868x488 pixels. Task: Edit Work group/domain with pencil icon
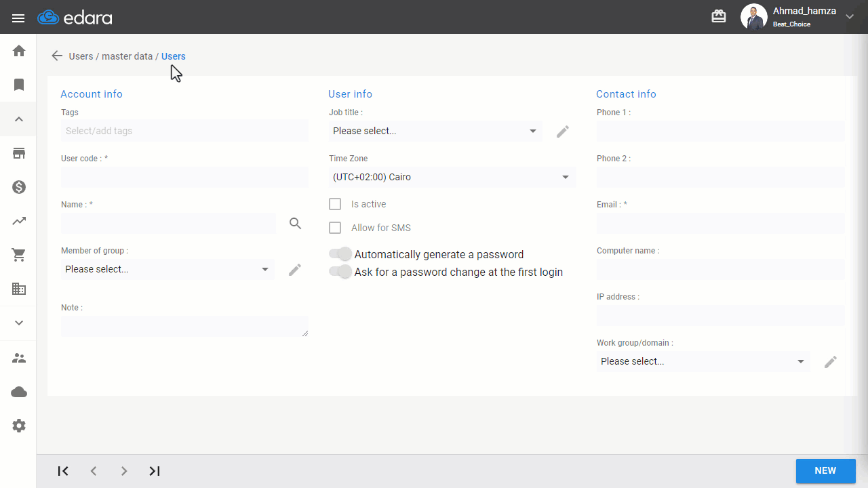click(831, 362)
